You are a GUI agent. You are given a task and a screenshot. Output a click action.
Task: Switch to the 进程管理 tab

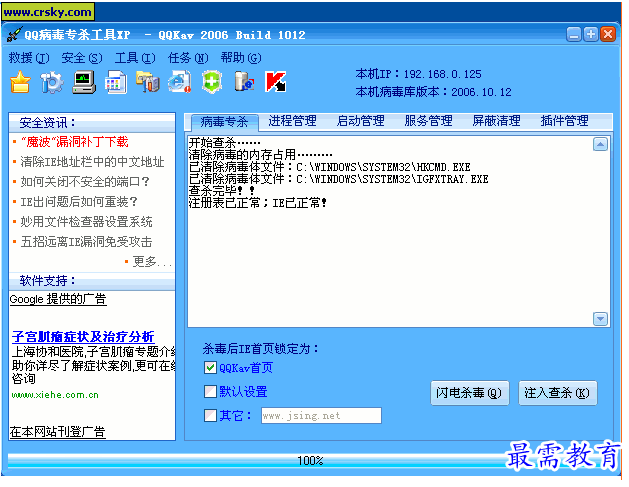coord(292,121)
